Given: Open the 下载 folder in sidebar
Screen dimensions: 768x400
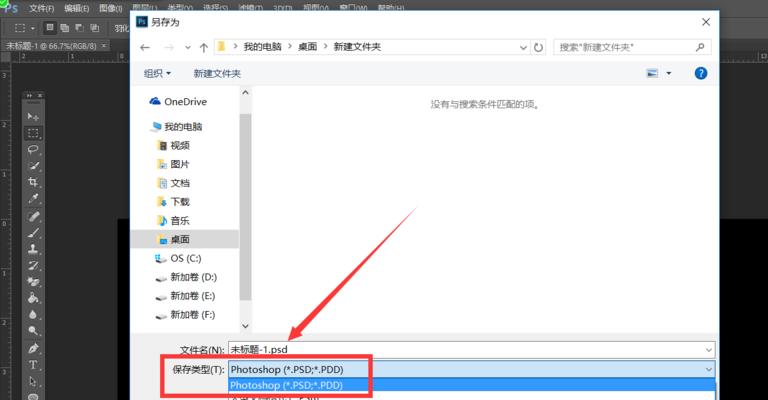Looking at the screenshot, I should point(173,202).
